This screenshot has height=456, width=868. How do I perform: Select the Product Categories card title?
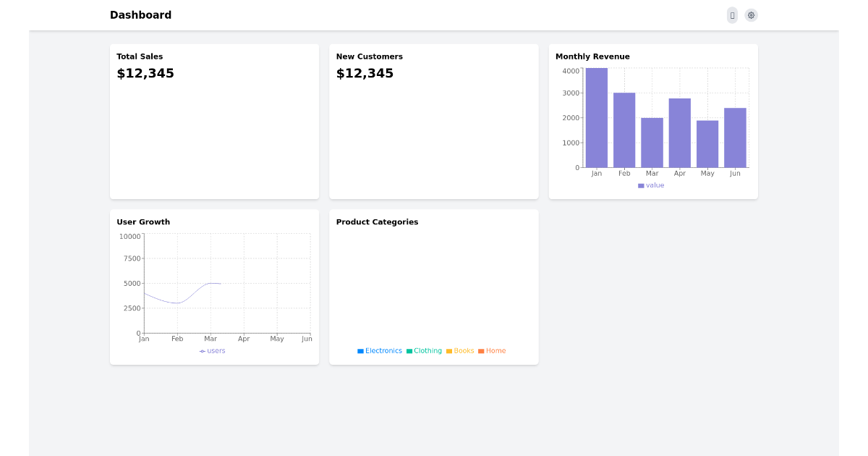pos(377,221)
